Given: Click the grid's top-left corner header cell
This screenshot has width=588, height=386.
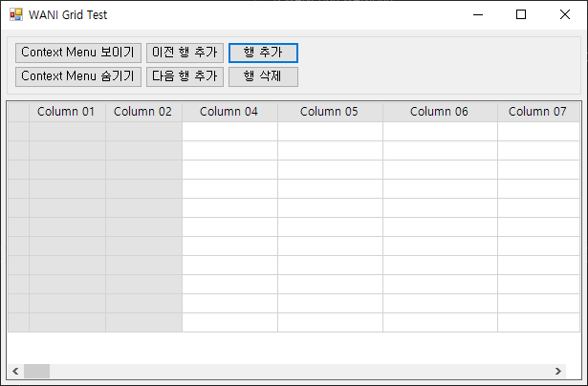Looking at the screenshot, I should pyautogui.click(x=18, y=112).
